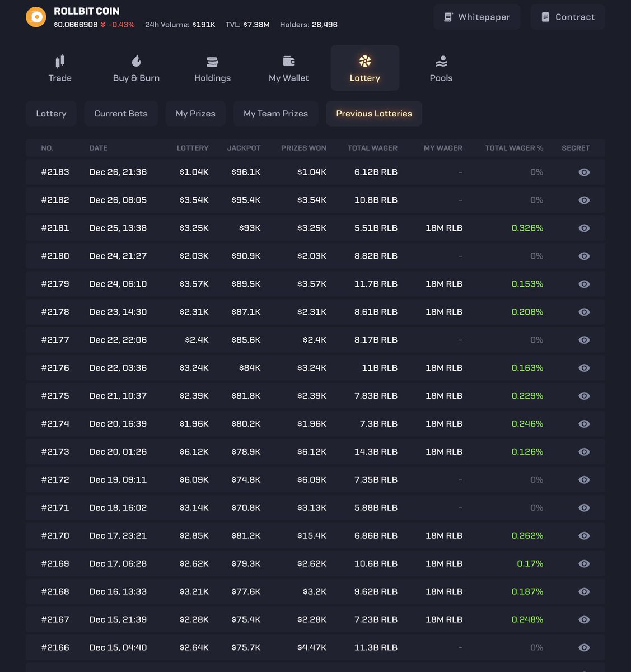
Task: Show secret of lottery #2169
Action: [x=584, y=564]
